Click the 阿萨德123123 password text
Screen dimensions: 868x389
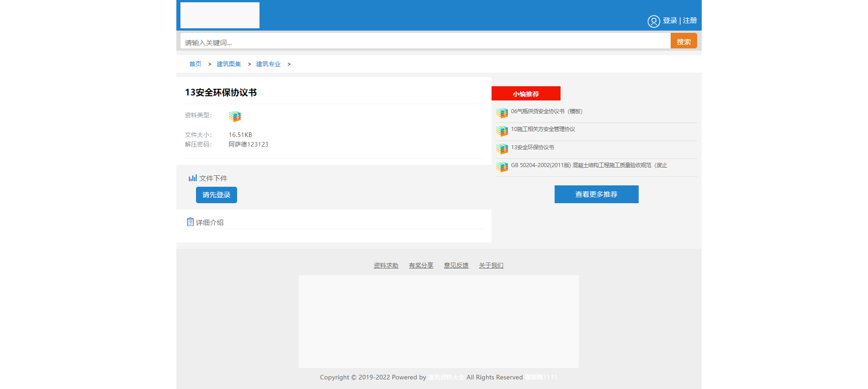tap(249, 144)
